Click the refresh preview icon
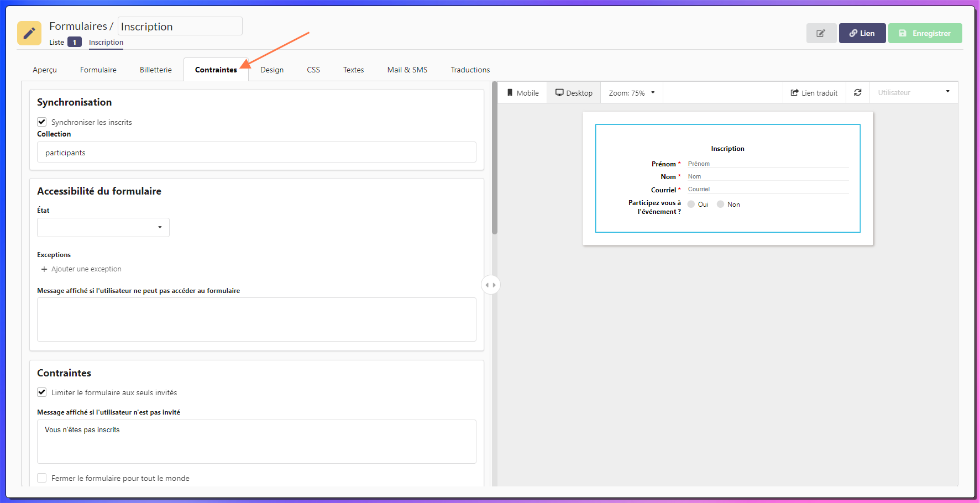Viewport: 980px width, 503px height. coord(857,93)
